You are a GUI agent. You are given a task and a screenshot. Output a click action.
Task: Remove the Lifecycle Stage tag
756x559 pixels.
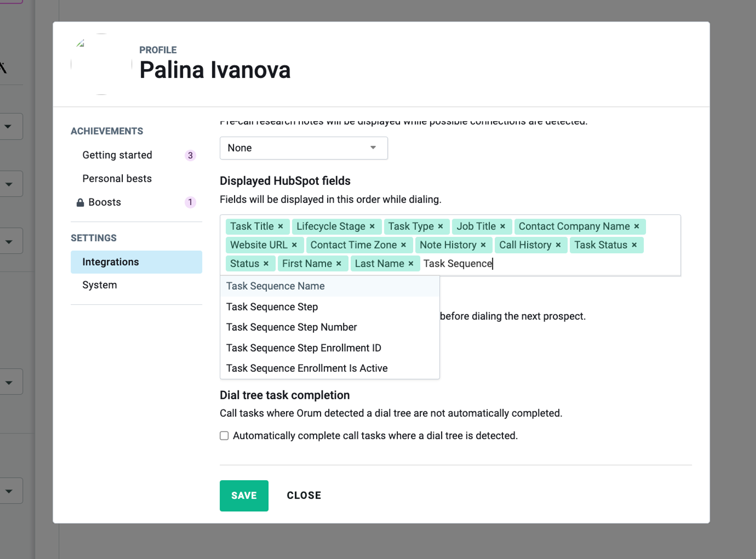pos(372,226)
